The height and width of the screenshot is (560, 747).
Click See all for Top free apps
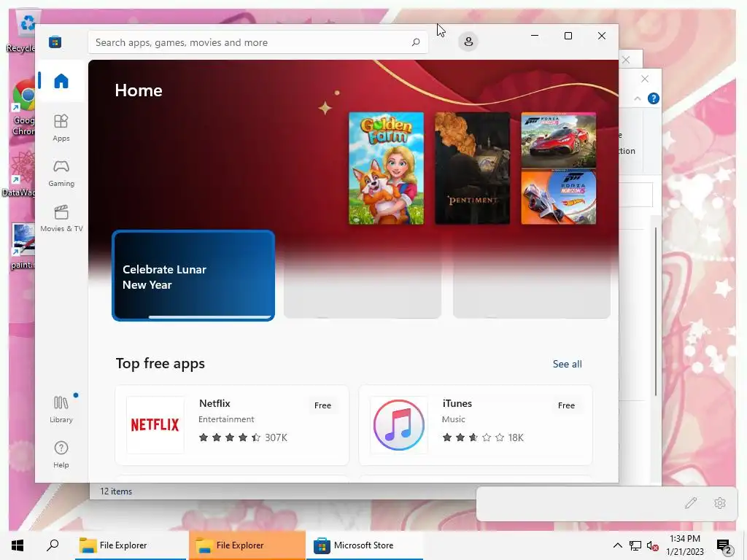click(x=567, y=364)
